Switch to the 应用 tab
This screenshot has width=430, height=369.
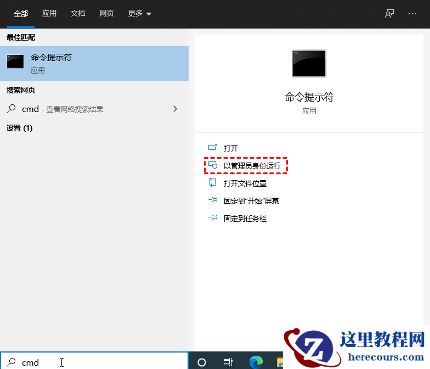[49, 14]
